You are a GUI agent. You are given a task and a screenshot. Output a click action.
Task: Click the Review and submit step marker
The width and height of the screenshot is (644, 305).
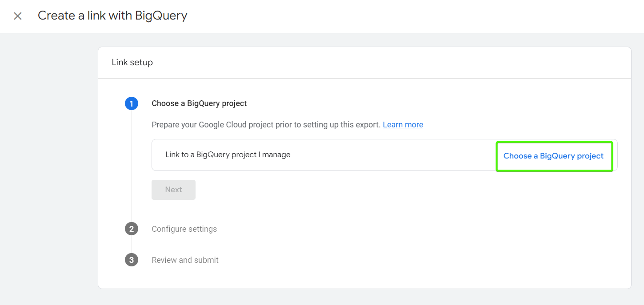185,260
